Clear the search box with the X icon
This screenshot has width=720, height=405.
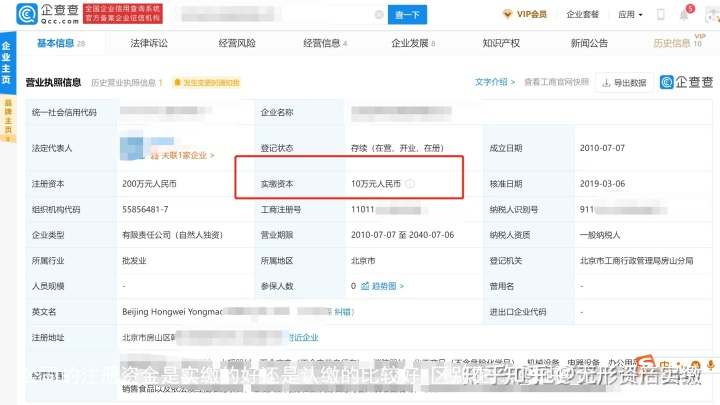point(379,15)
